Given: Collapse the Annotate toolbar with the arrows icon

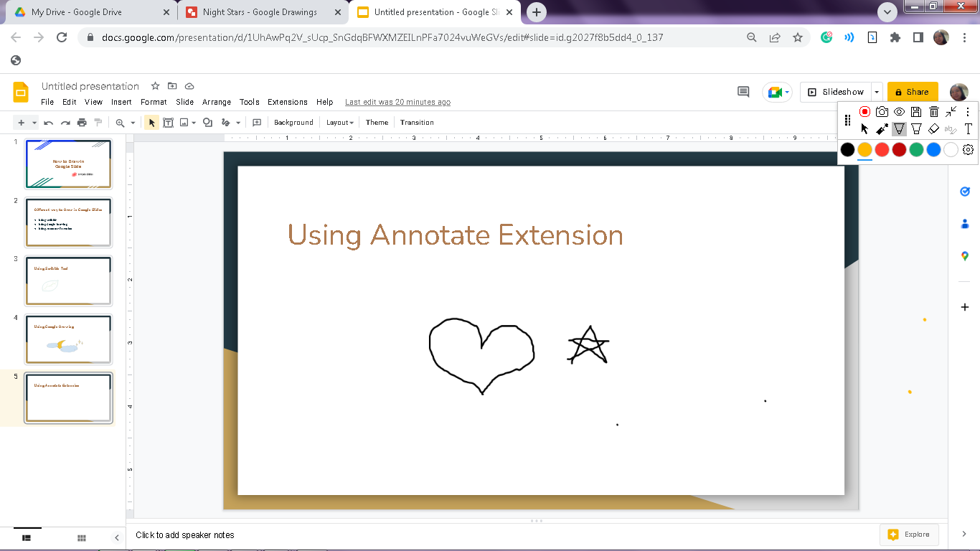Looking at the screenshot, I should 951,112.
